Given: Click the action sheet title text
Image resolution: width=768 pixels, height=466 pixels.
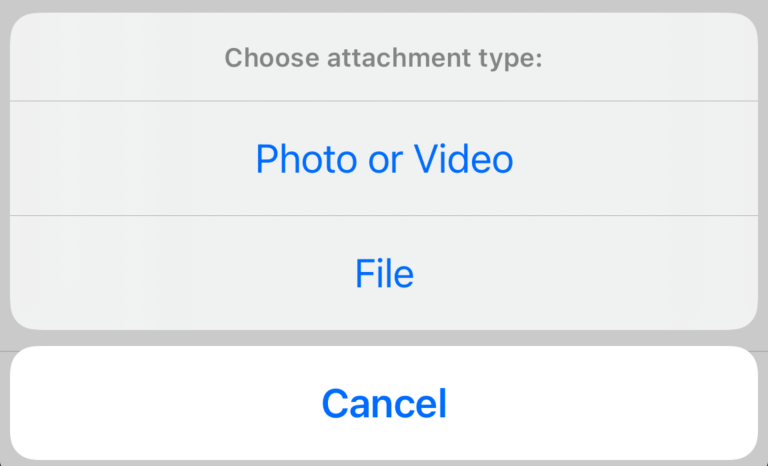Looking at the screenshot, I should coord(384,58).
